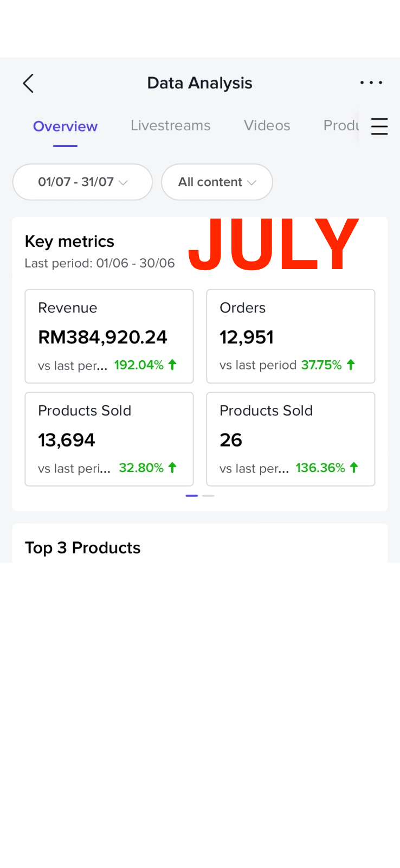Select the partially hidden Products tab
This screenshot has height=868, width=400.
click(x=340, y=126)
